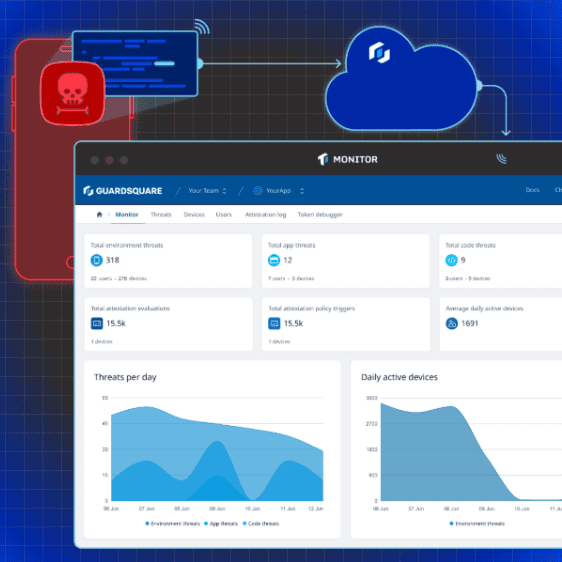Click the home icon in breadcrumb

(99, 214)
